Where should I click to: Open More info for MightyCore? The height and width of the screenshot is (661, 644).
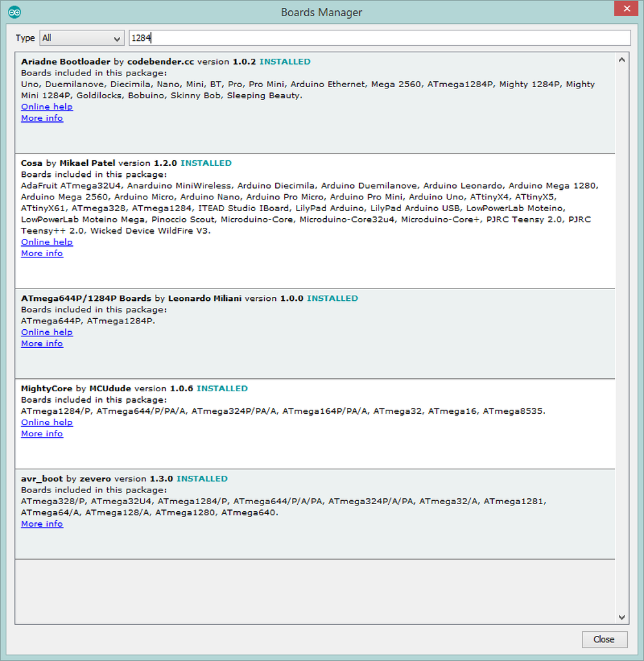(x=42, y=434)
